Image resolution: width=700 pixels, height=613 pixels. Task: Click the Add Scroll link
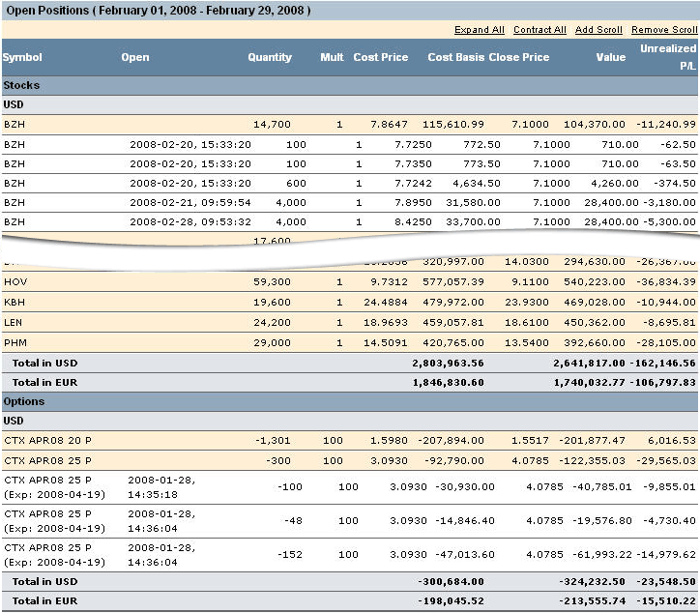(x=598, y=30)
